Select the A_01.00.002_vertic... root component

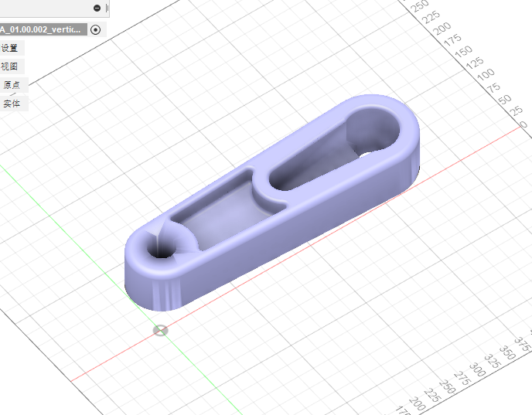41,30
